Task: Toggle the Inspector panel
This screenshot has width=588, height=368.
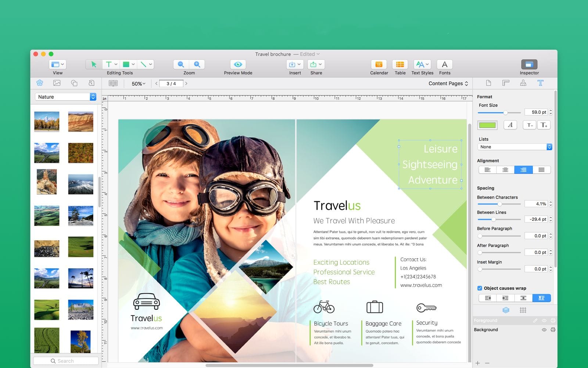Action: tap(529, 64)
